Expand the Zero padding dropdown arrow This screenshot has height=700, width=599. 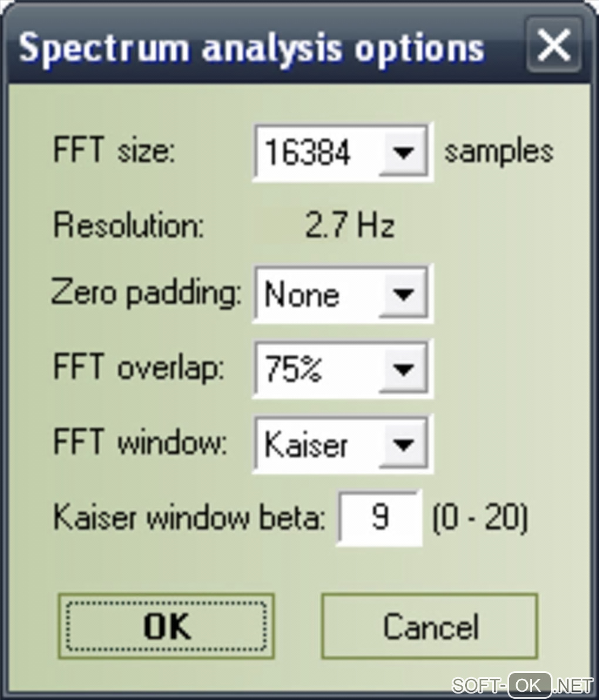[402, 294]
